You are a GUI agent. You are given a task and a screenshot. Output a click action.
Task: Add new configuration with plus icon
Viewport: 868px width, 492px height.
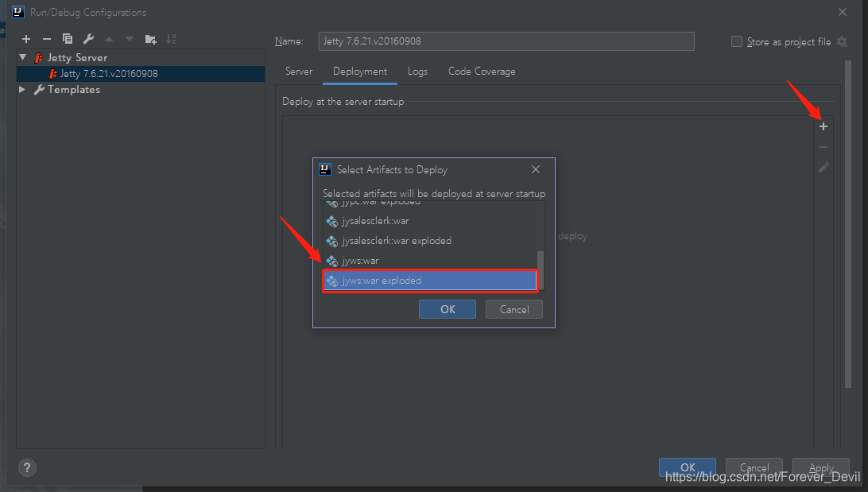pos(26,39)
